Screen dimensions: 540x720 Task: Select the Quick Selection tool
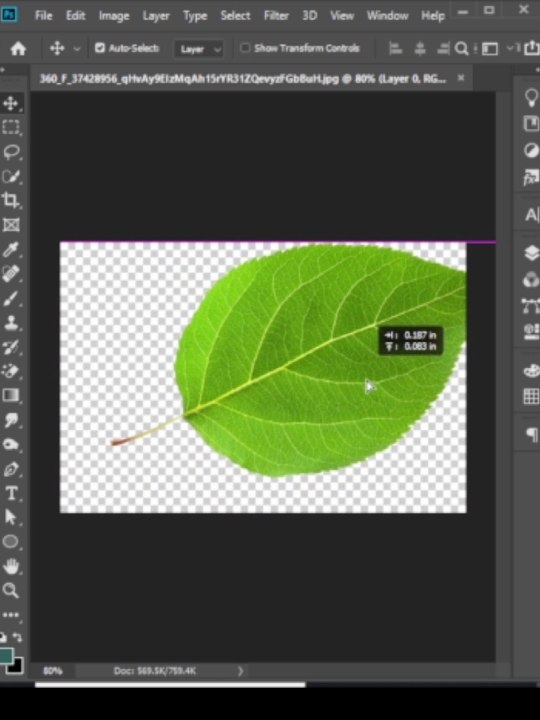click(x=11, y=176)
